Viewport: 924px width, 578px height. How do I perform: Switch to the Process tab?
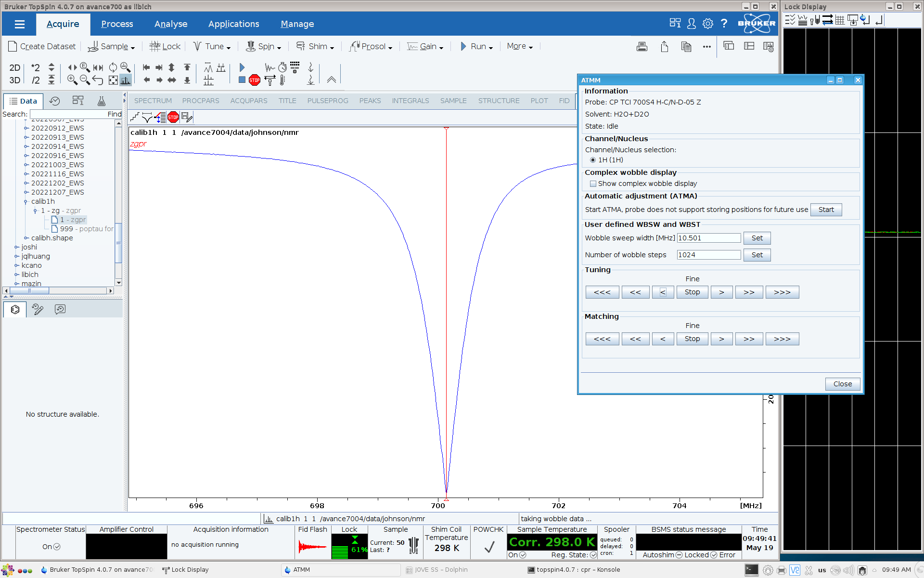point(117,24)
